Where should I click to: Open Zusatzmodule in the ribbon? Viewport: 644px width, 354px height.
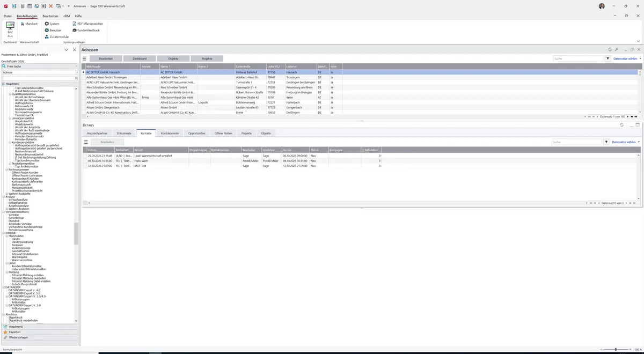coord(56,36)
